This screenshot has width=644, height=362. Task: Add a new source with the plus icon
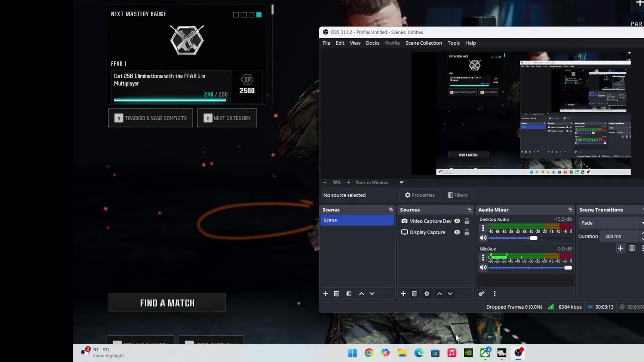pyautogui.click(x=403, y=294)
